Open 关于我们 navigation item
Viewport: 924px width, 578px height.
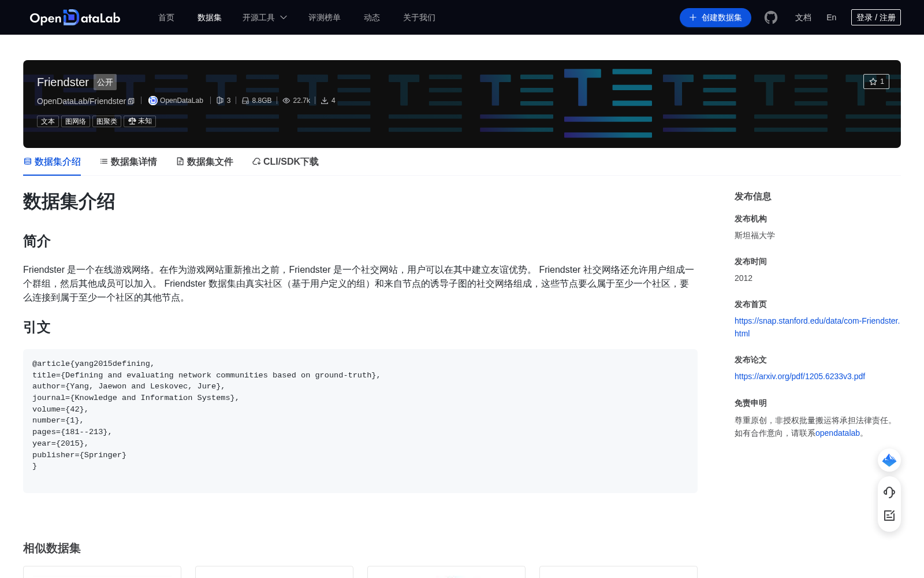pyautogui.click(x=419, y=17)
